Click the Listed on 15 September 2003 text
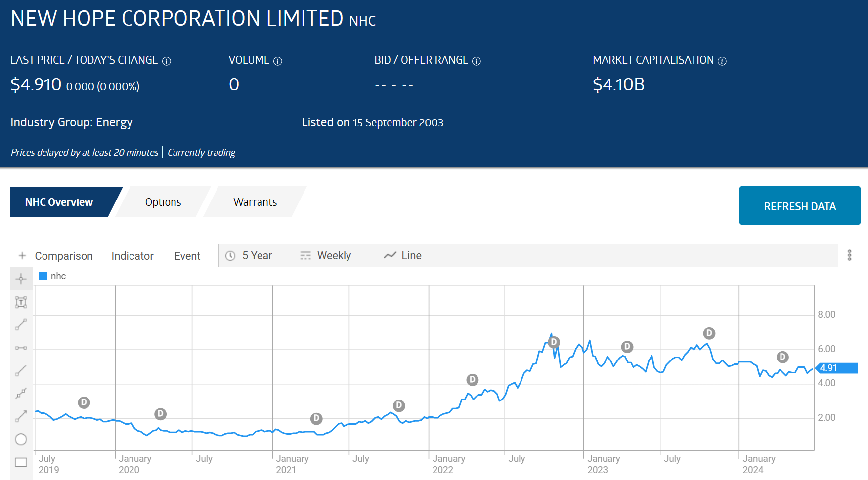 (372, 122)
